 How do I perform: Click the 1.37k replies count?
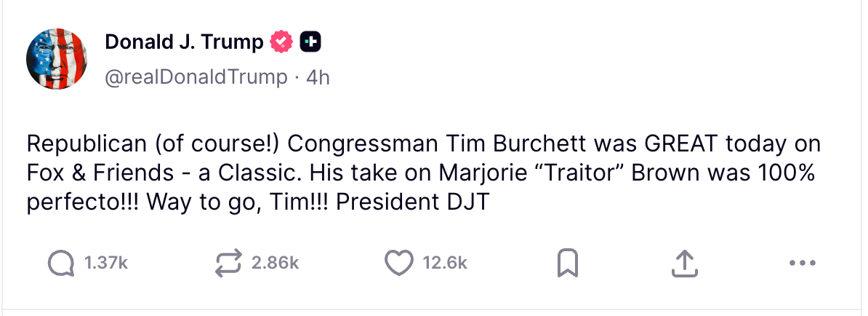106,264
